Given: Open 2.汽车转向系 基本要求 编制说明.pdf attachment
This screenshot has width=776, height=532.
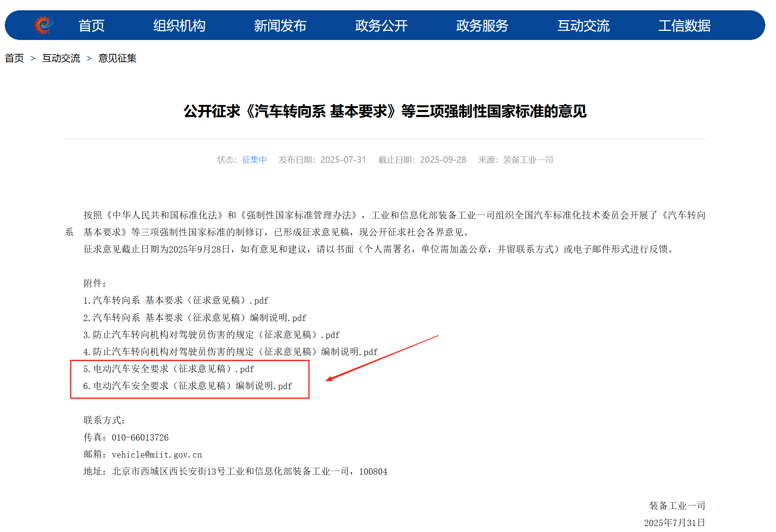Looking at the screenshot, I should tap(194, 317).
